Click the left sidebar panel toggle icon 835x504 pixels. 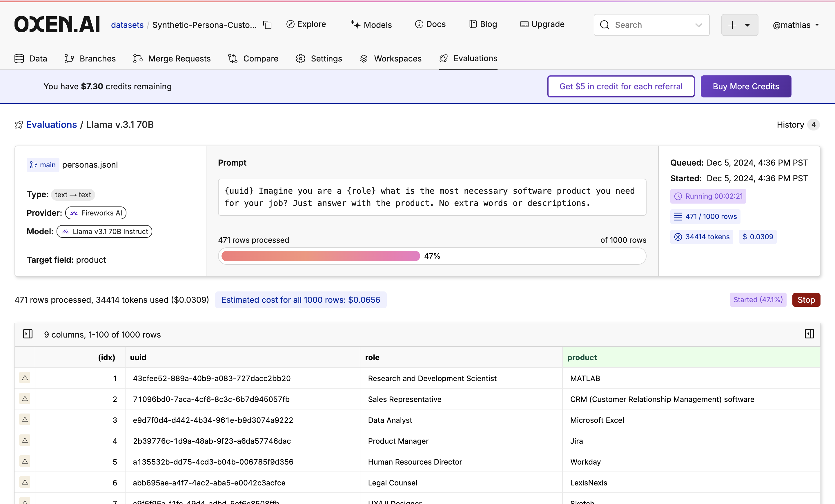pos(28,334)
